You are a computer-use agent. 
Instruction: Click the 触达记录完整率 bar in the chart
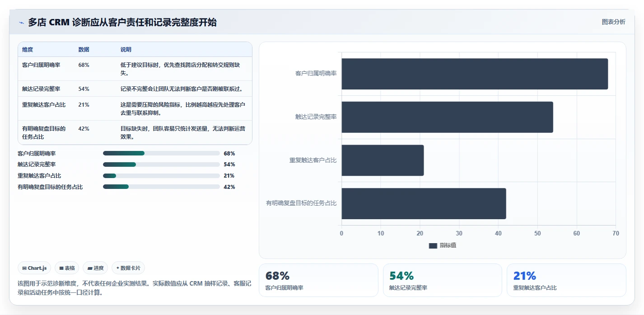coord(447,117)
